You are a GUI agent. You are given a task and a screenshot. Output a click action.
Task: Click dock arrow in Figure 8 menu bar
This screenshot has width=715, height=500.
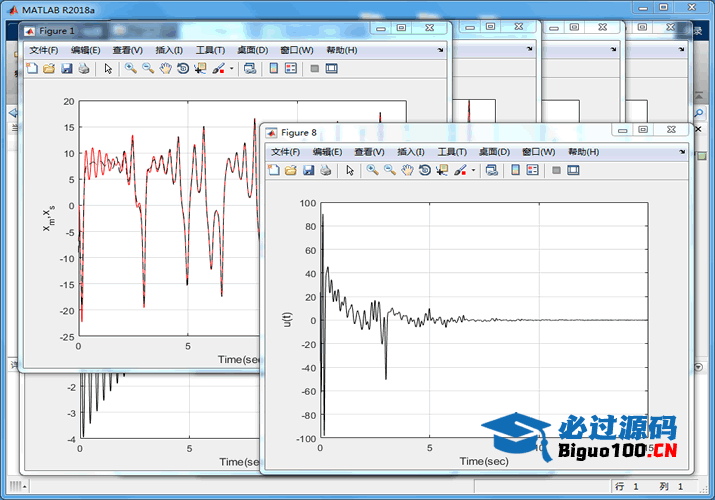682,152
